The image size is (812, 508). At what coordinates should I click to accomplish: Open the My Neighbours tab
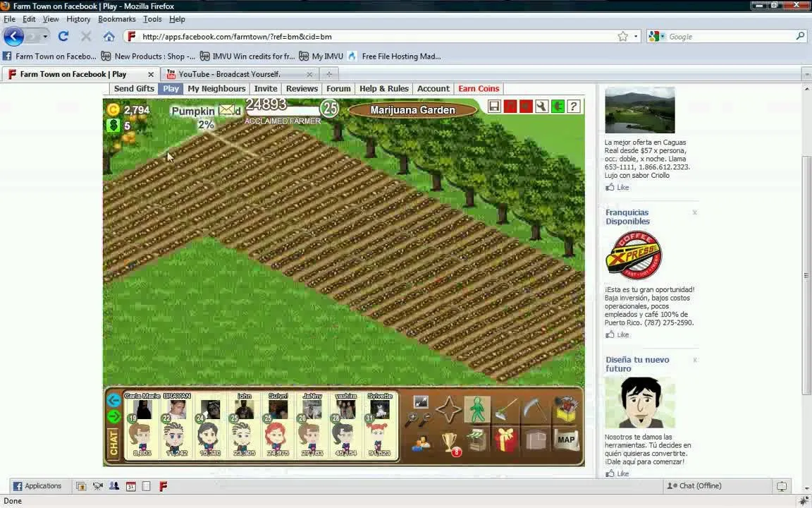pyautogui.click(x=216, y=89)
